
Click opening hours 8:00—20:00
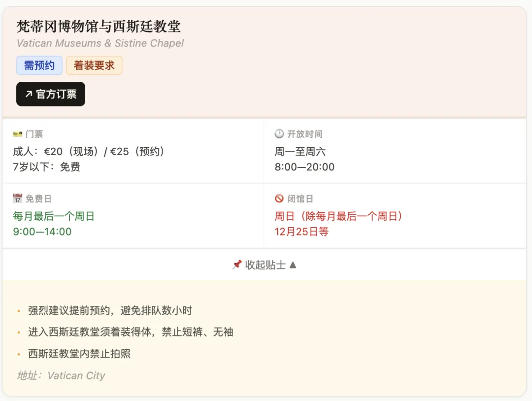pos(304,167)
